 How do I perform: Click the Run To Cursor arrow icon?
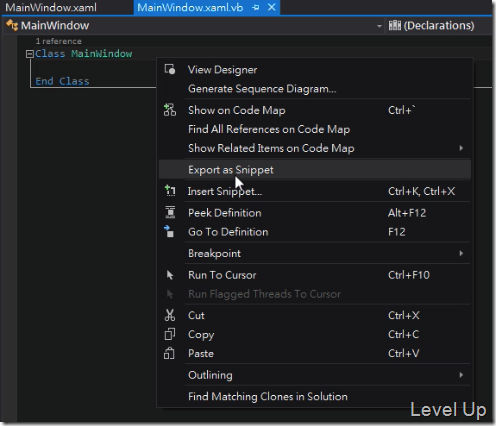(170, 275)
